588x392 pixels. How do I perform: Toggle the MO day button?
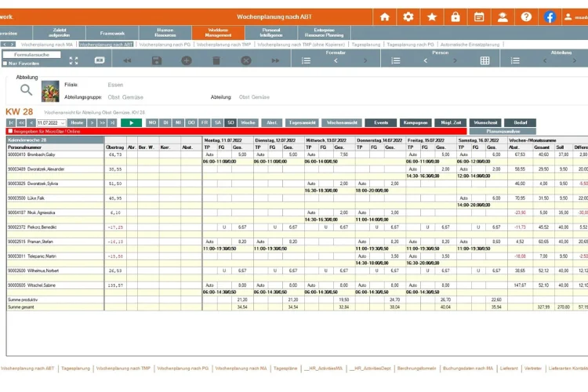[x=152, y=122]
